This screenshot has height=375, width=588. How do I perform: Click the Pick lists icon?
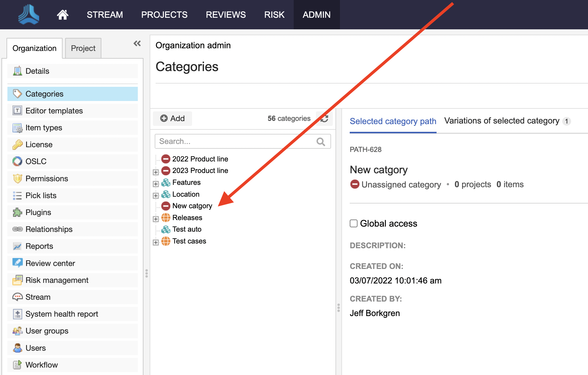[17, 195]
